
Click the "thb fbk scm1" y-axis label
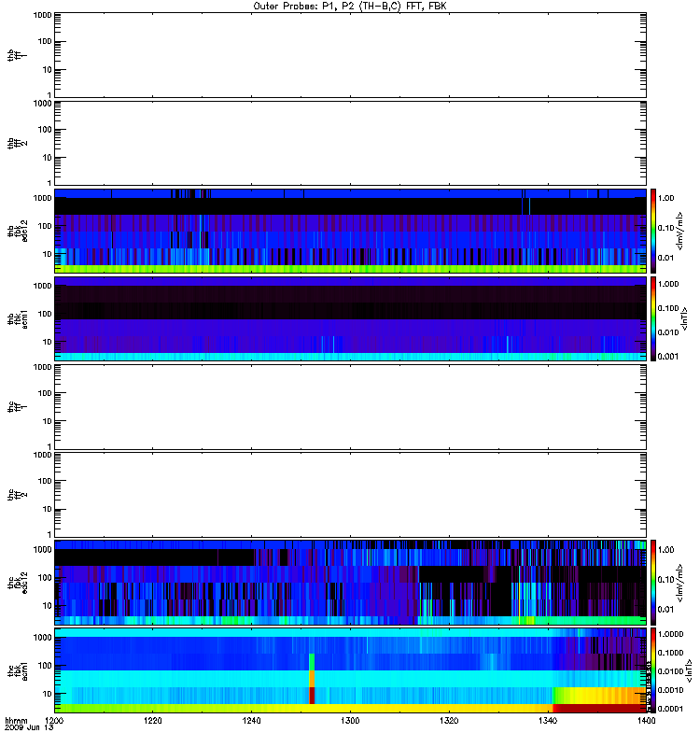pos(17,319)
